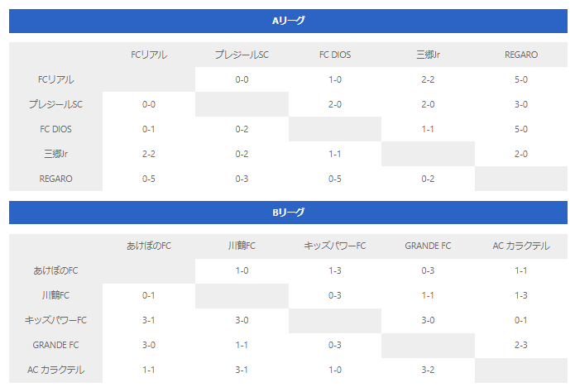Select the AC カラクテル column header
The height and width of the screenshot is (392, 575).
pyautogui.click(x=521, y=246)
